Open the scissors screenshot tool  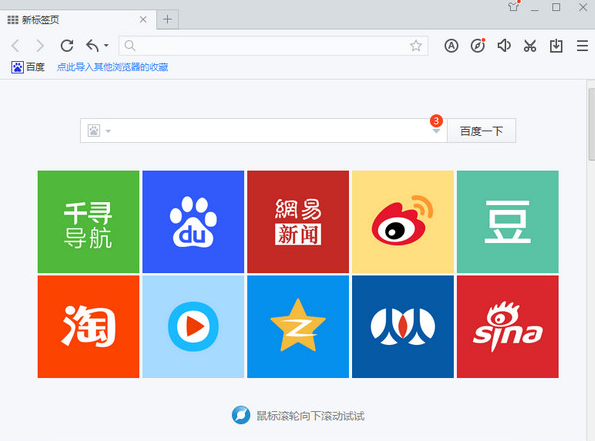point(530,46)
